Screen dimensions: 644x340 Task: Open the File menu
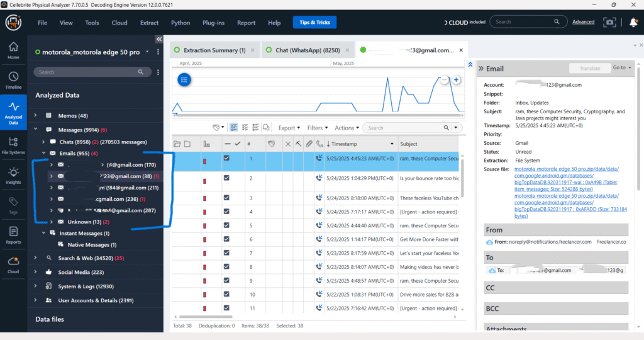(42, 23)
